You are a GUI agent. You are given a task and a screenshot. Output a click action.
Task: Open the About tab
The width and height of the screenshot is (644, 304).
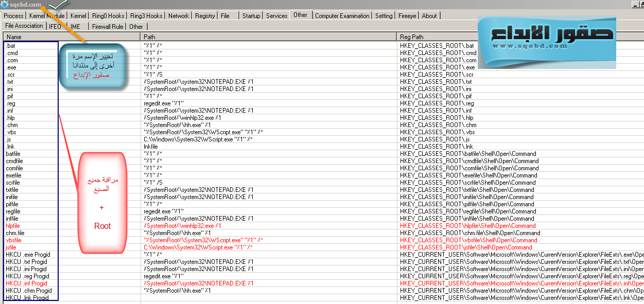429,16
